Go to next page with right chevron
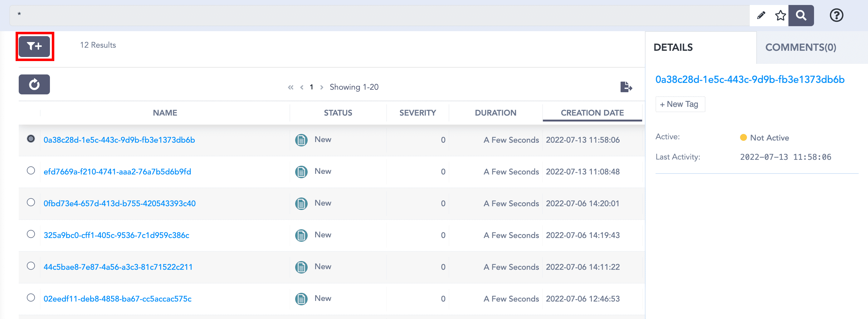Screen dimensions: 868x319 click(322, 88)
